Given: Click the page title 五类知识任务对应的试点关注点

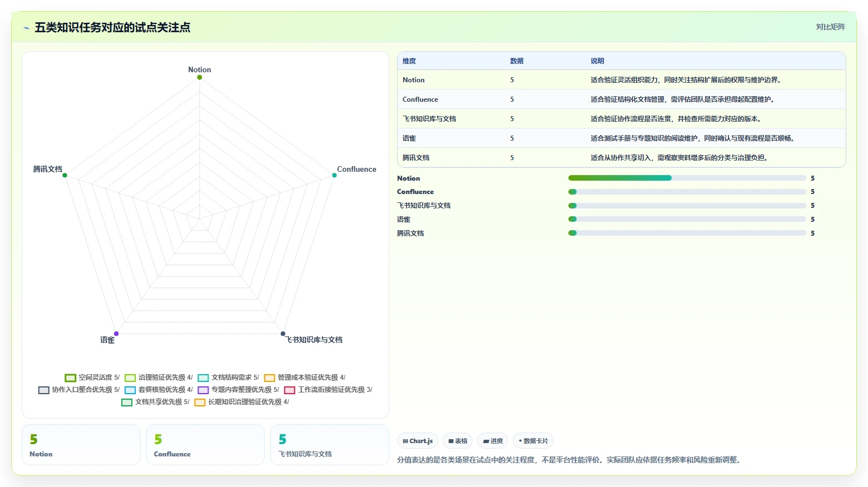Looking at the screenshot, I should coord(112,28).
